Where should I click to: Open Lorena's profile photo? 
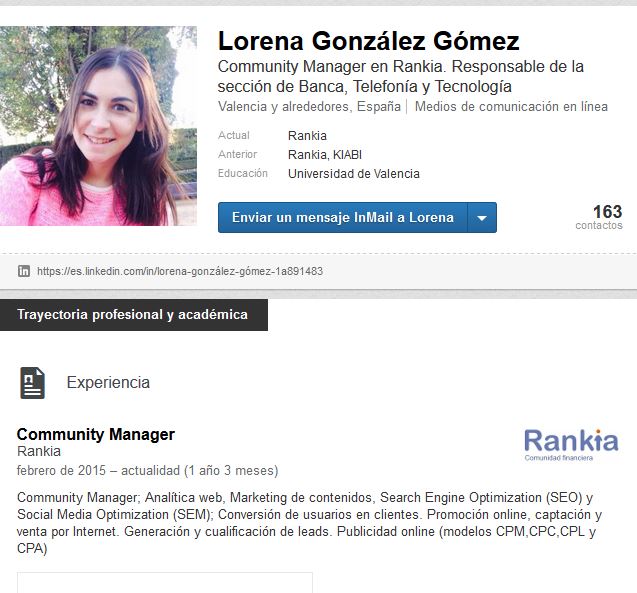point(98,126)
